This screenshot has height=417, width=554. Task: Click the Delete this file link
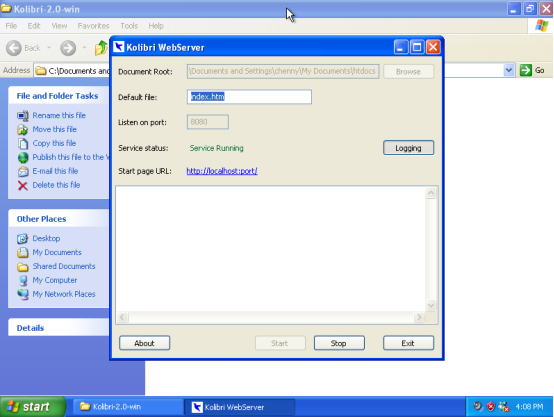(x=56, y=185)
